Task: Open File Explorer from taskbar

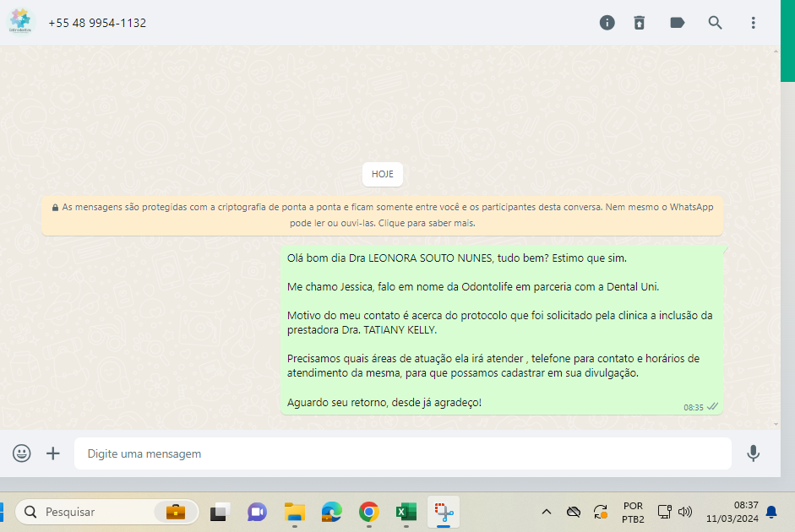Action: click(x=295, y=513)
